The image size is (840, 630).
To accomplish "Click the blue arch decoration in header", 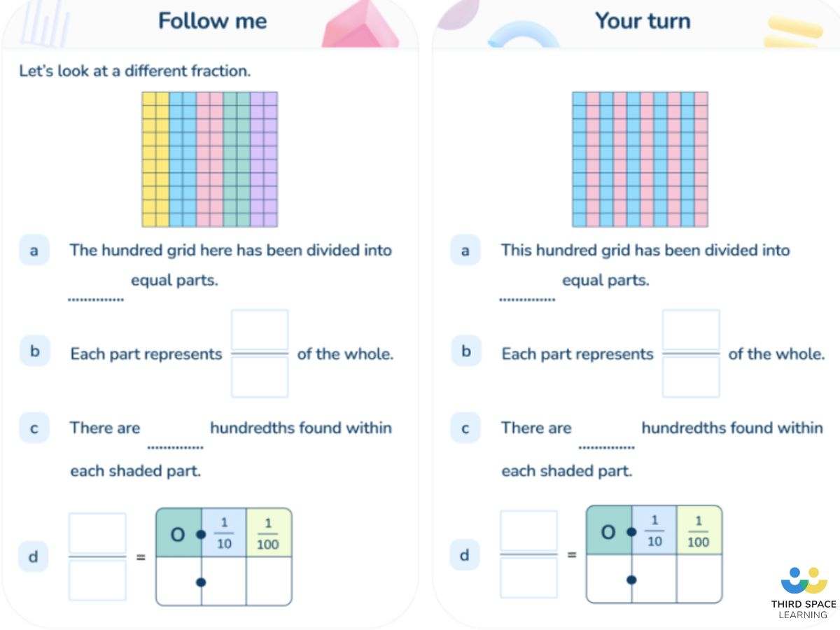I will [524, 36].
